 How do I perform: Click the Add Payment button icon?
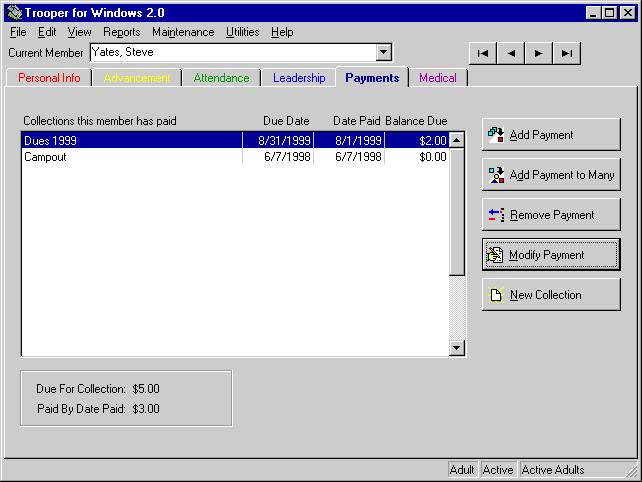(496, 135)
